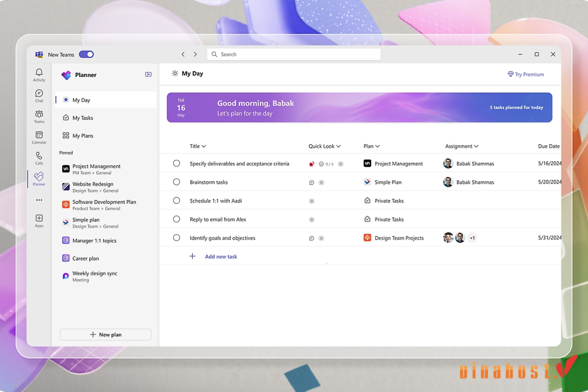This screenshot has width=588, height=392.
Task: Open My Plans
Action: click(106, 136)
